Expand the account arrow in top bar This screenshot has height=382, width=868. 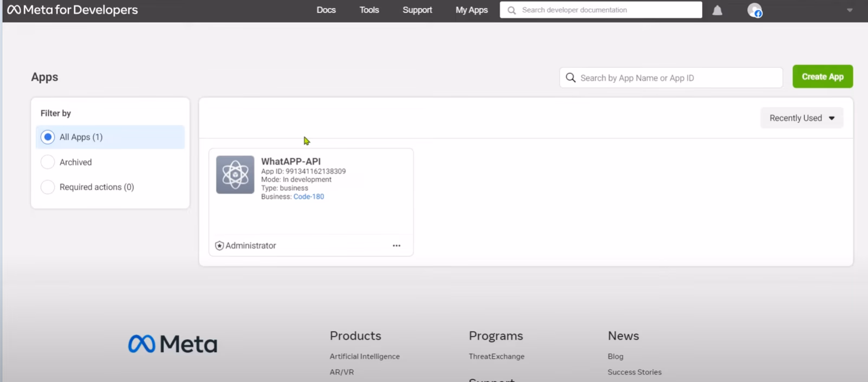[x=850, y=10]
